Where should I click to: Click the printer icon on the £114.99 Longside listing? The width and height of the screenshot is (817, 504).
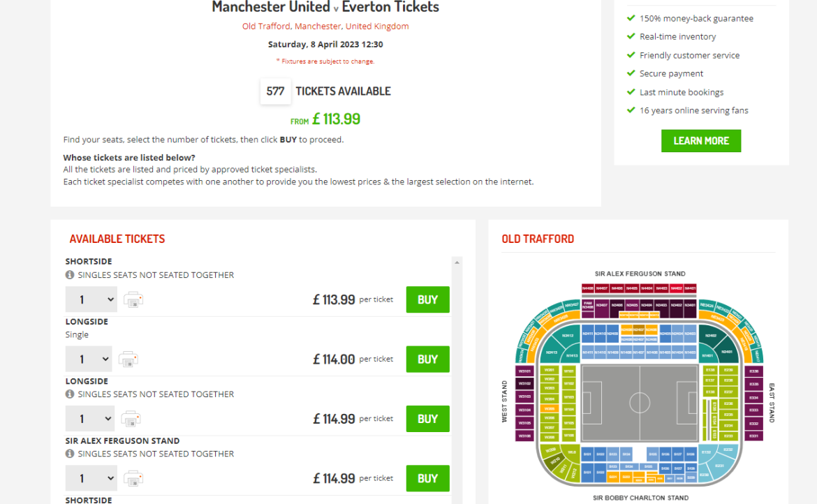(x=130, y=418)
